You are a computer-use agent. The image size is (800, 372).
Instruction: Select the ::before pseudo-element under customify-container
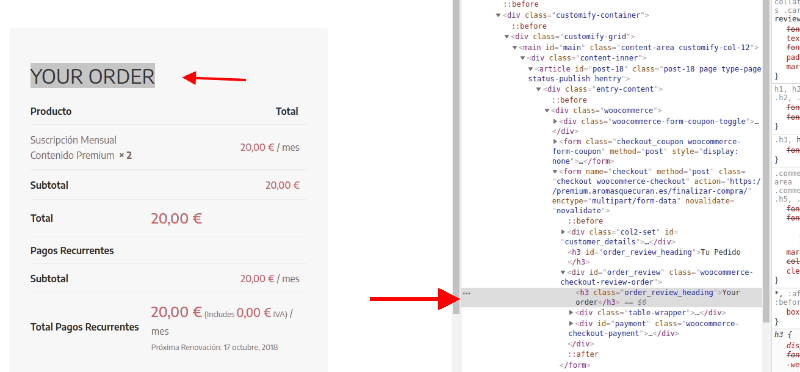tap(529, 26)
